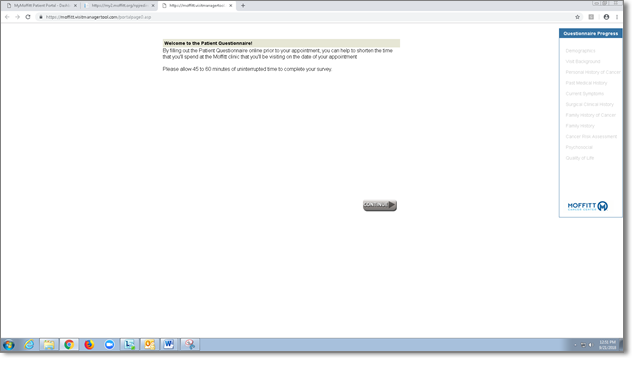Select Quality of Life section
This screenshot has width=634, height=368.
click(580, 158)
